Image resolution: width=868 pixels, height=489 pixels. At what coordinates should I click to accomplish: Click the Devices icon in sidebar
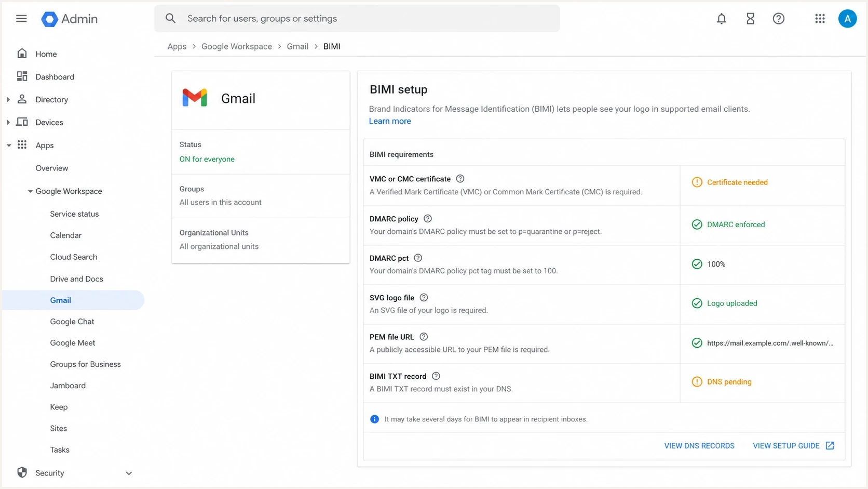22,122
